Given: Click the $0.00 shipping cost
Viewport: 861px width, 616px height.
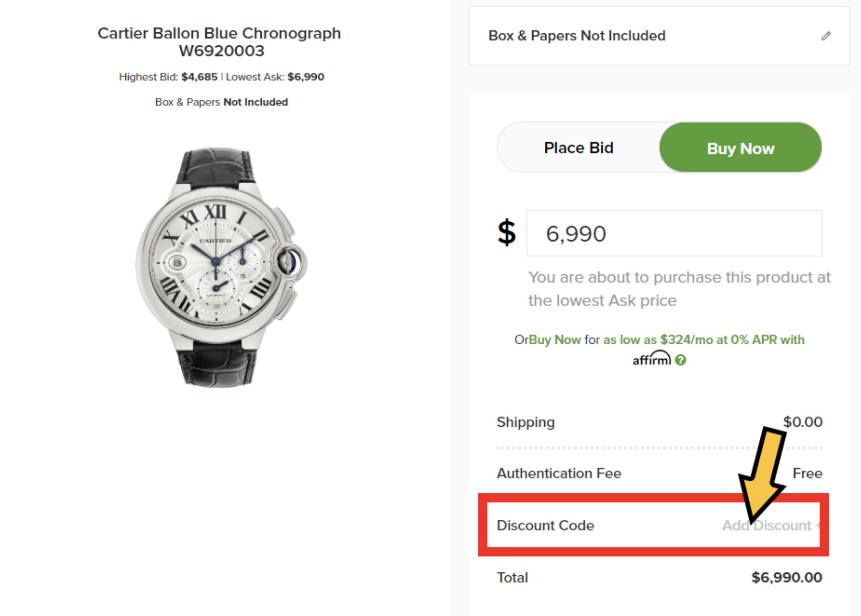Looking at the screenshot, I should tap(803, 422).
